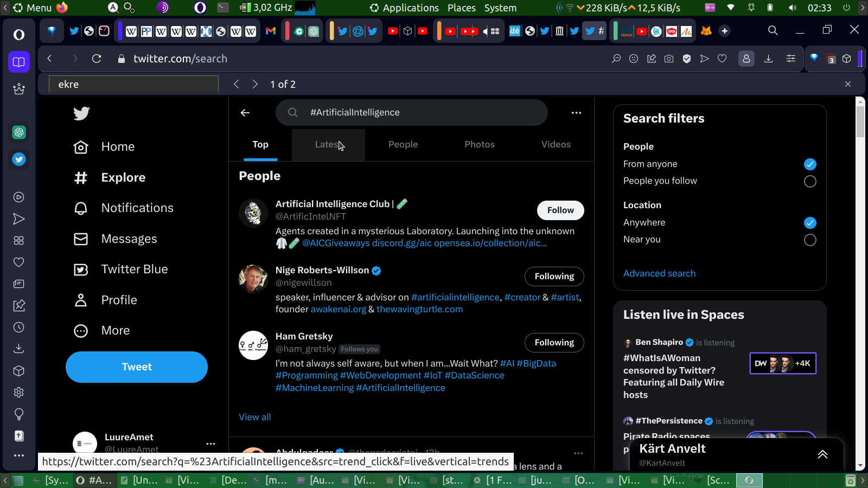
Task: Add page to bookmarks with heart icon
Action: coord(722,59)
